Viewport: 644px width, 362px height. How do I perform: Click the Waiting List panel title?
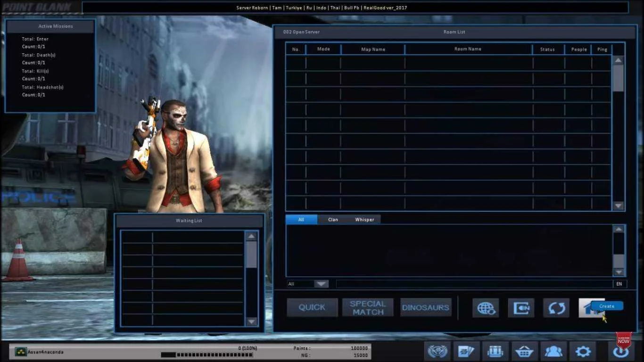pos(189,221)
